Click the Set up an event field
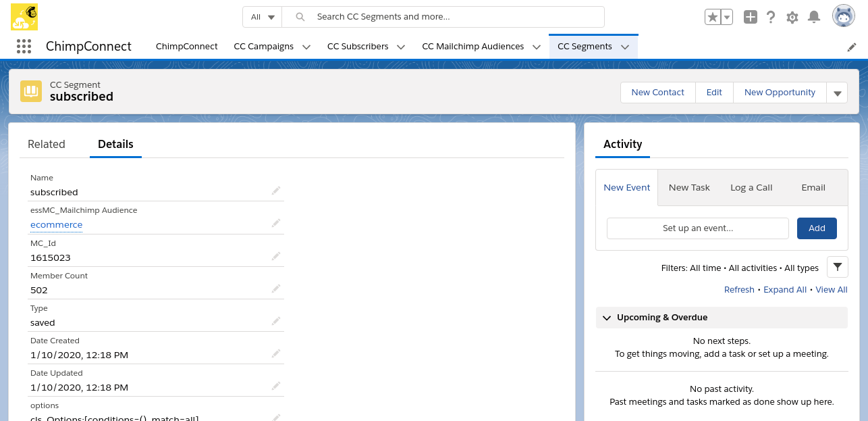 (x=697, y=228)
